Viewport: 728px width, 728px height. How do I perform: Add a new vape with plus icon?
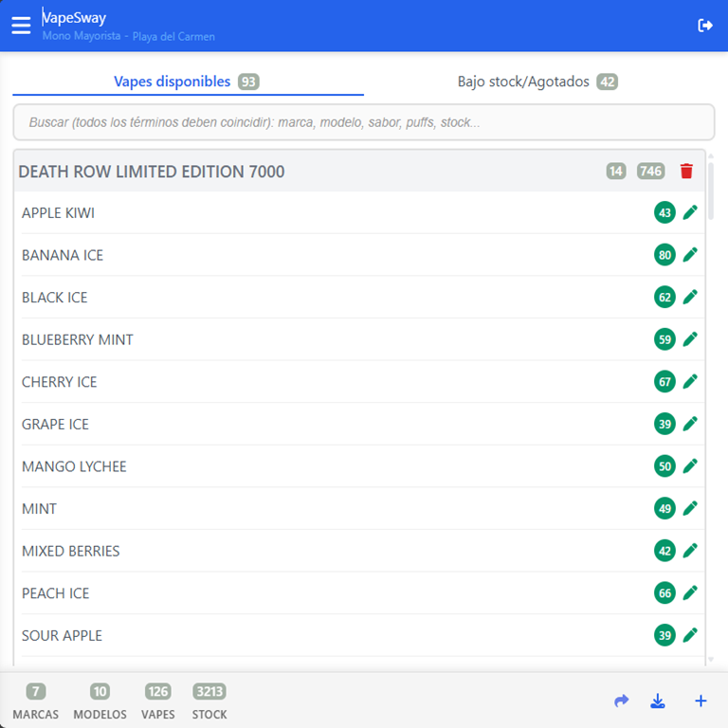pos(701,701)
